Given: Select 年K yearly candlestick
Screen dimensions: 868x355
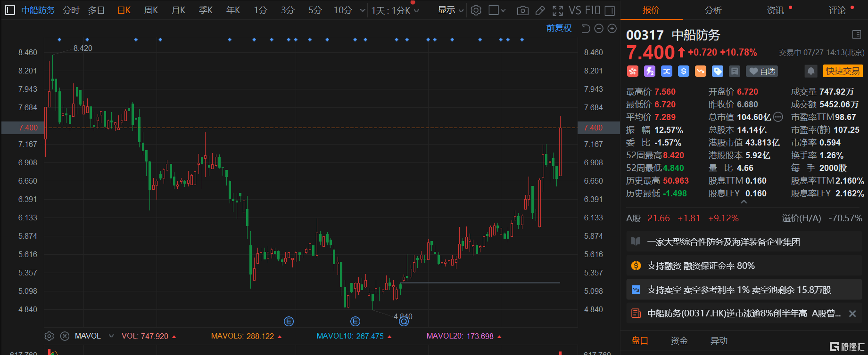Looking at the screenshot, I should (233, 10).
